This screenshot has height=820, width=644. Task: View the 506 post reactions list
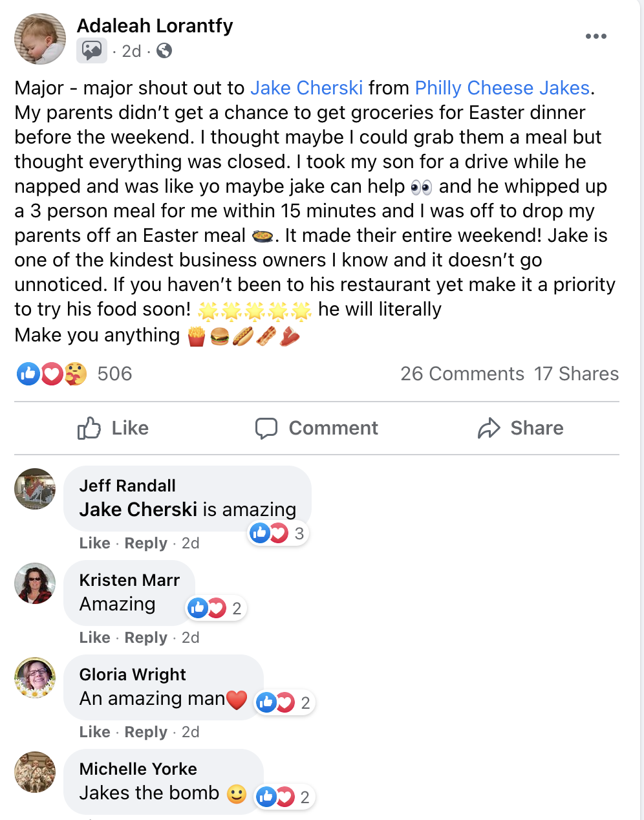pos(114,374)
